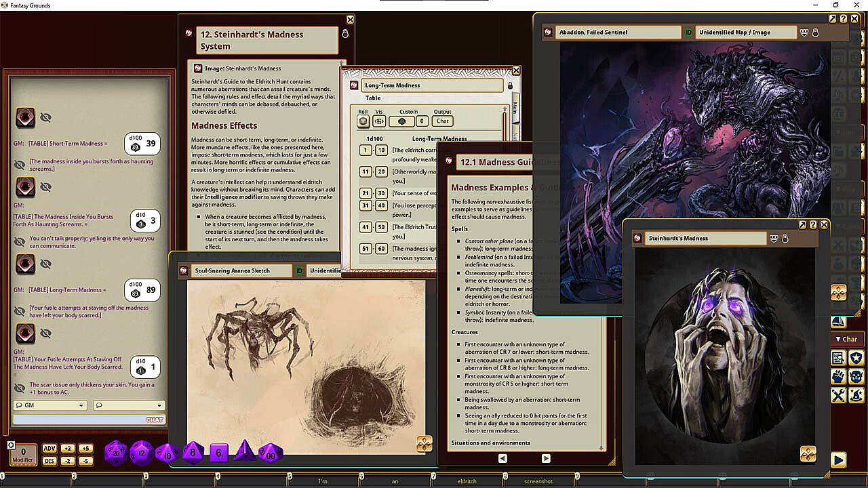Click the table Custom modifier number field

coord(422,121)
